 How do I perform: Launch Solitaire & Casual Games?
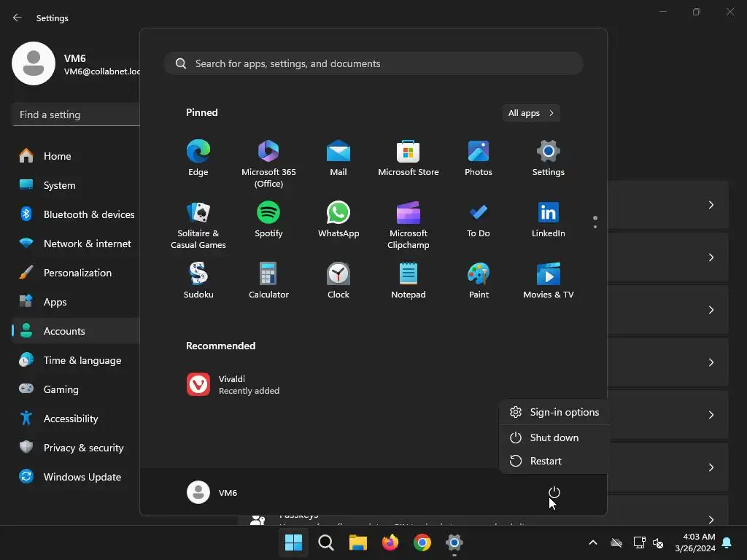(198, 225)
